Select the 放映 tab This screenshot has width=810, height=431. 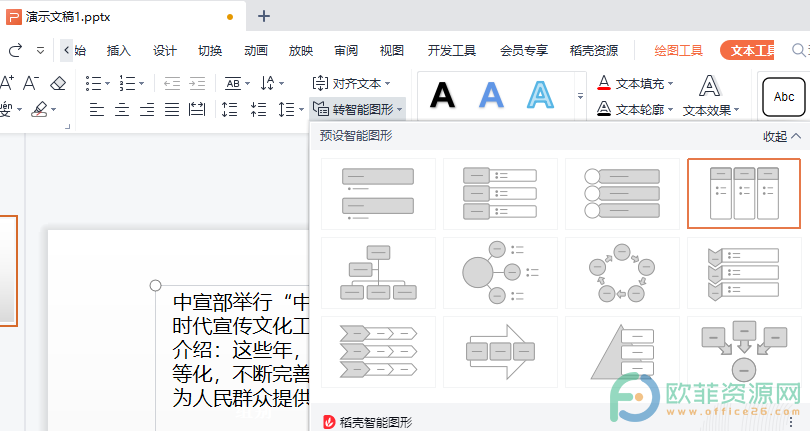301,51
